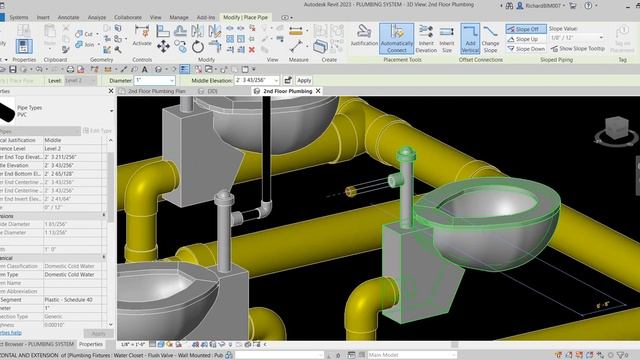Click Measure Between Two References tool
640x360 pixels.
coord(296,46)
